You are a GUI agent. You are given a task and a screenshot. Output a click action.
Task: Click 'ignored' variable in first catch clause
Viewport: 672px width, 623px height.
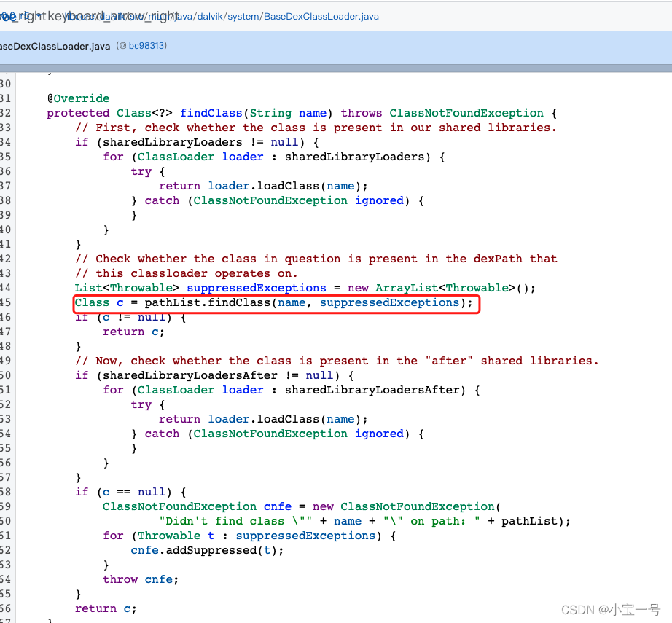(x=379, y=200)
